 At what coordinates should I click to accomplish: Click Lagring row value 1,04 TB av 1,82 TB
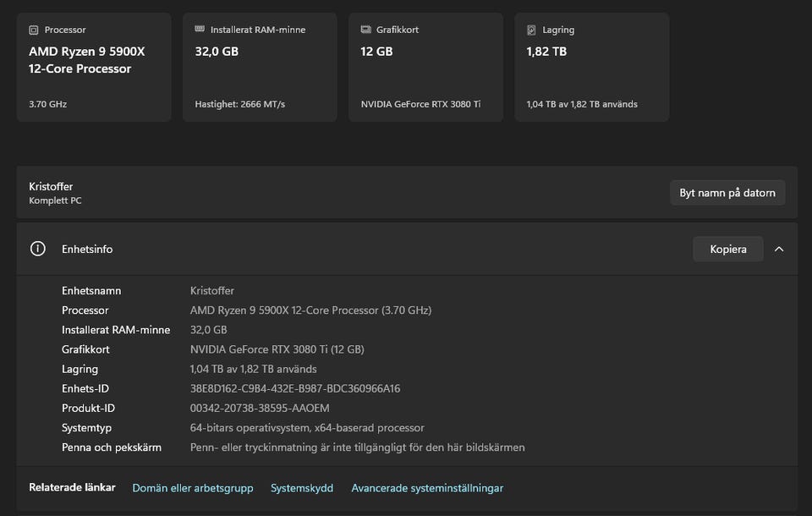coord(253,370)
